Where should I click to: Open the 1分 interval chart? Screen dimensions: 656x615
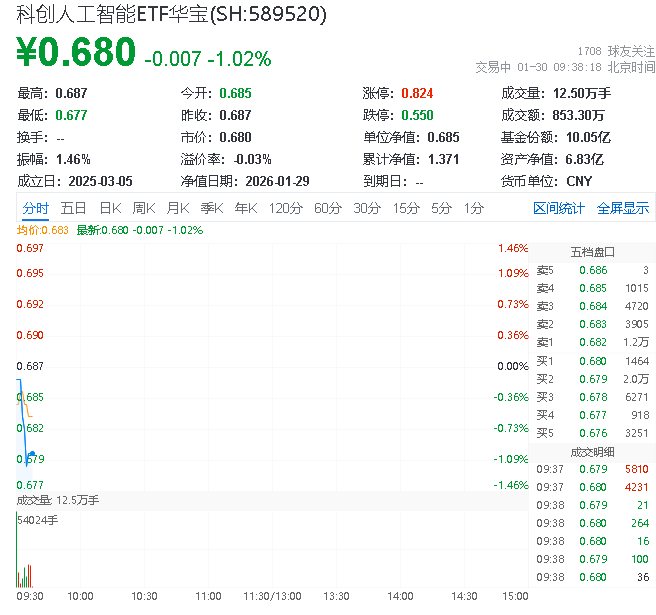474,208
